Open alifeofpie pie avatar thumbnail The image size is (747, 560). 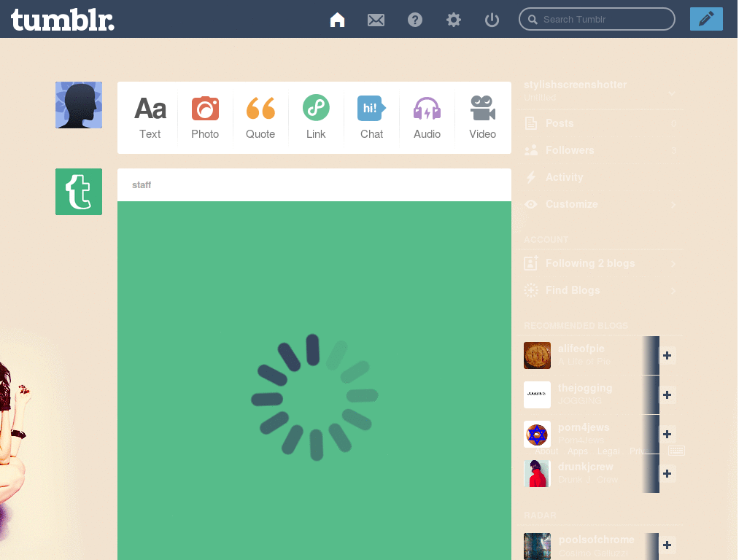(537, 355)
